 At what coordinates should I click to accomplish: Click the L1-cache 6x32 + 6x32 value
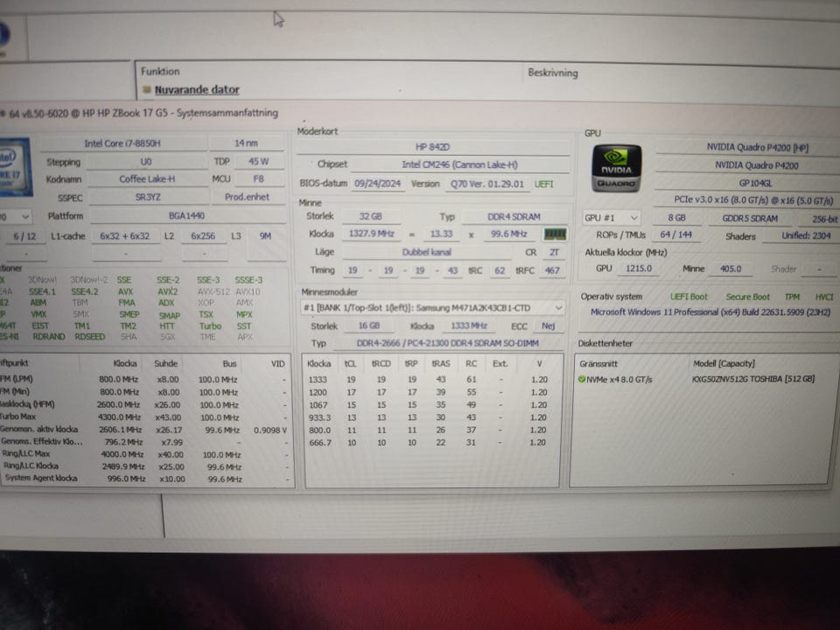coord(125,235)
